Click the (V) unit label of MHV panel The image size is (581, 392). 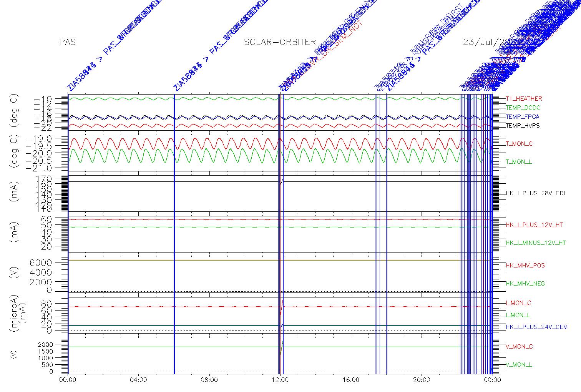click(x=14, y=272)
